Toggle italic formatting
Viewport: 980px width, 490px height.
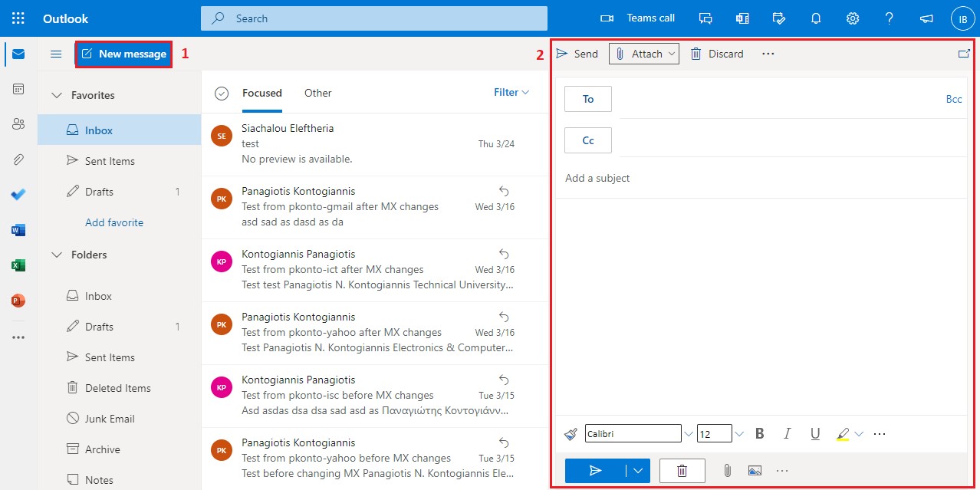coord(787,434)
